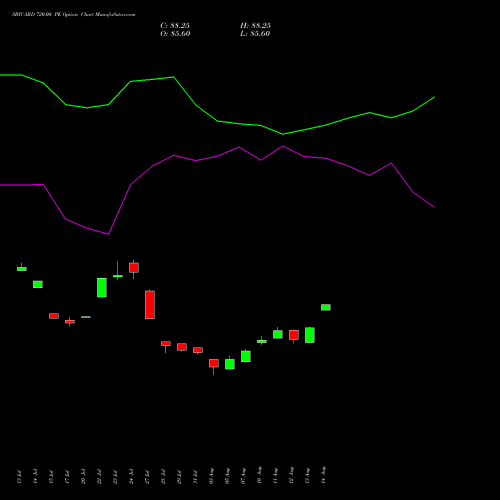500x500 pixels.
Task: Click the high value H: 88.25
Action: pyautogui.click(x=255, y=26)
